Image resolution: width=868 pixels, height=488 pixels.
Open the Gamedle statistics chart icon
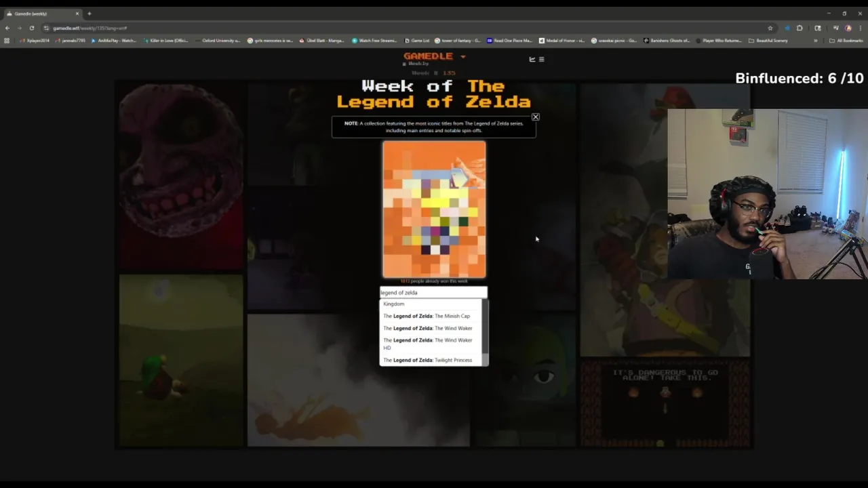tap(532, 59)
